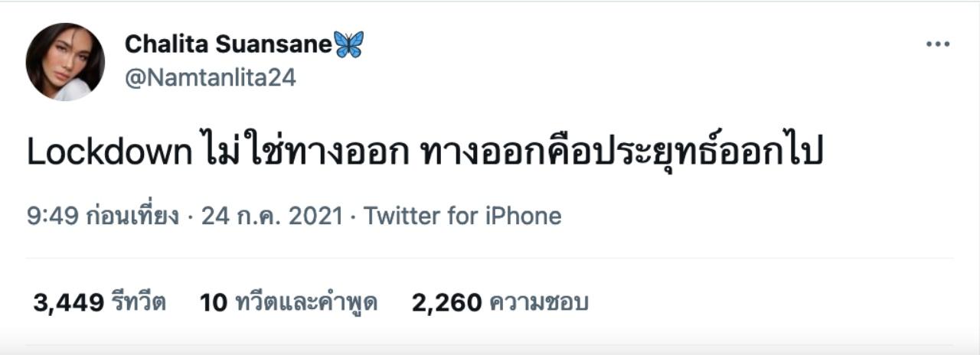
Task: Click the 3,449 retweet count number
Action: 68,303
